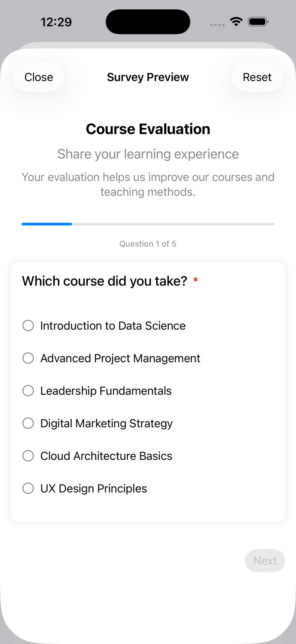Image resolution: width=296 pixels, height=644 pixels.
Task: Tap the Survey Preview title
Action: (148, 77)
